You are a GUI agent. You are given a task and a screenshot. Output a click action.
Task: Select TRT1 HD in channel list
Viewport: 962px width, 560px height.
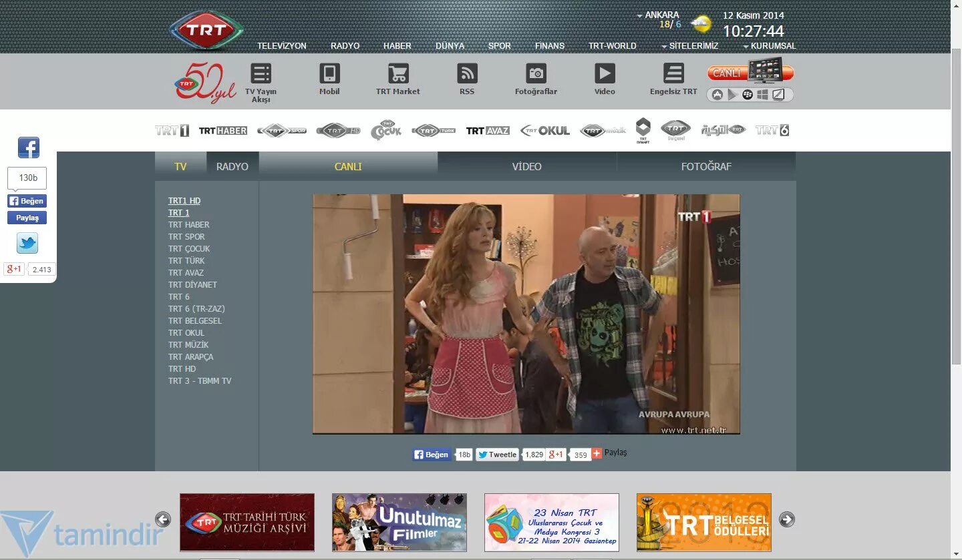pos(184,200)
